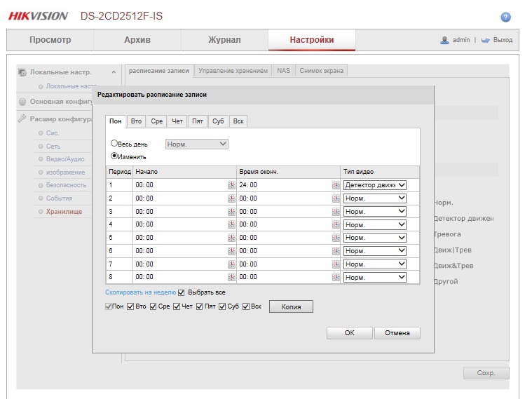Click the Основная конфигур. gear icon

22,102
